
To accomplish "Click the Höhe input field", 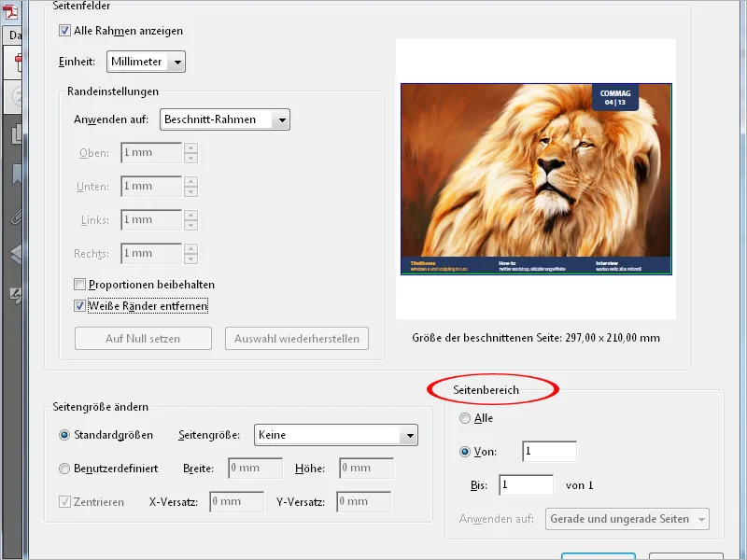I will (x=366, y=469).
